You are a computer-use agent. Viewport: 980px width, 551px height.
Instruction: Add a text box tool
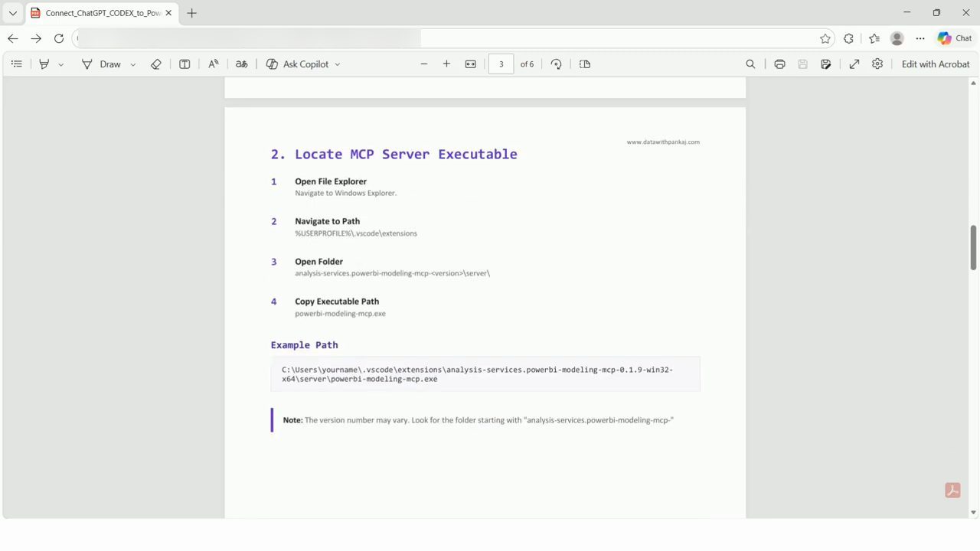click(185, 64)
